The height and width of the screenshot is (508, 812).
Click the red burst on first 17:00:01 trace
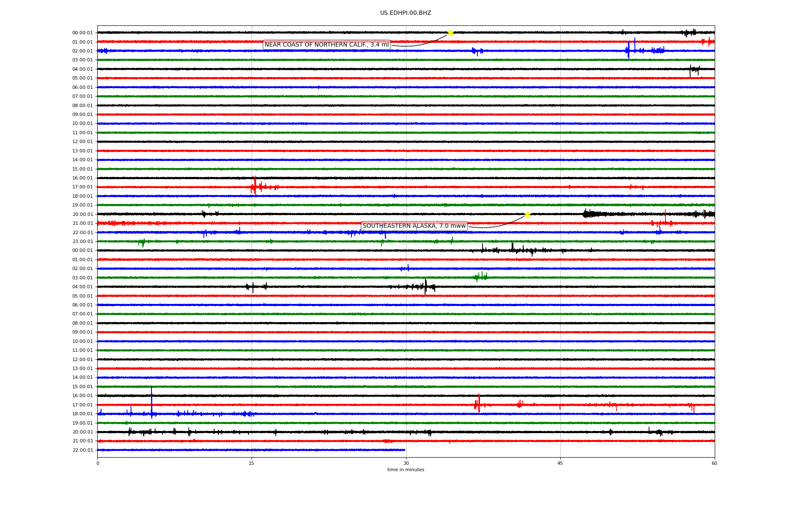(x=255, y=186)
